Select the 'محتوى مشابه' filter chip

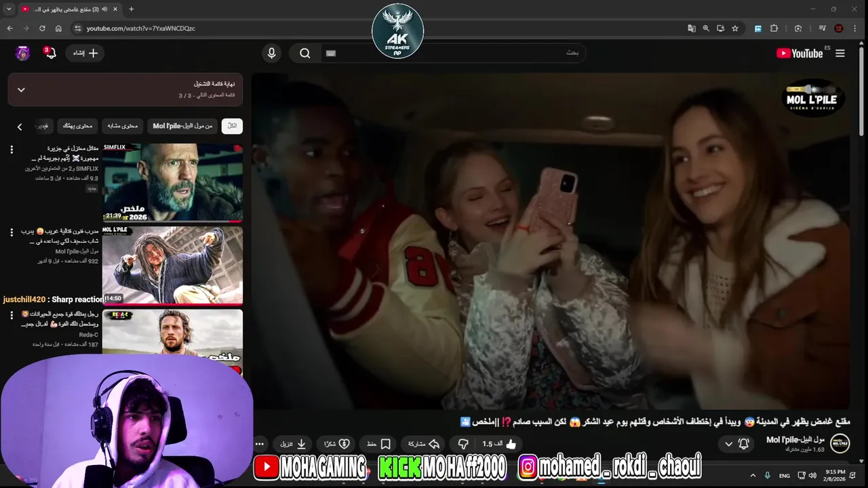(123, 125)
